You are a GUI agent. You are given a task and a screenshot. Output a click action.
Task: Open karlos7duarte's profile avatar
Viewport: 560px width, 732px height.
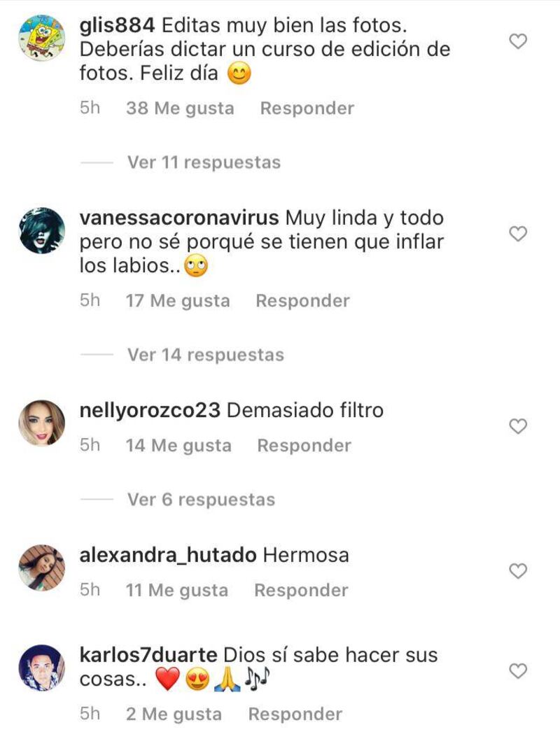point(42,668)
